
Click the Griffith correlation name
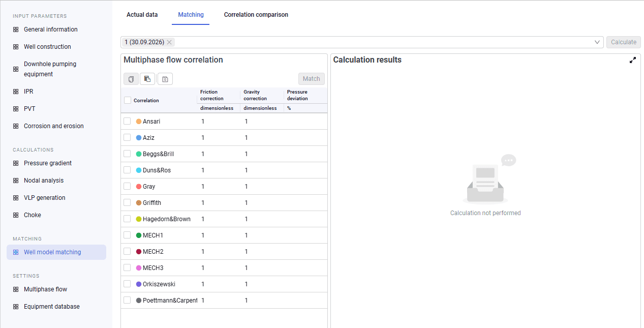click(152, 203)
